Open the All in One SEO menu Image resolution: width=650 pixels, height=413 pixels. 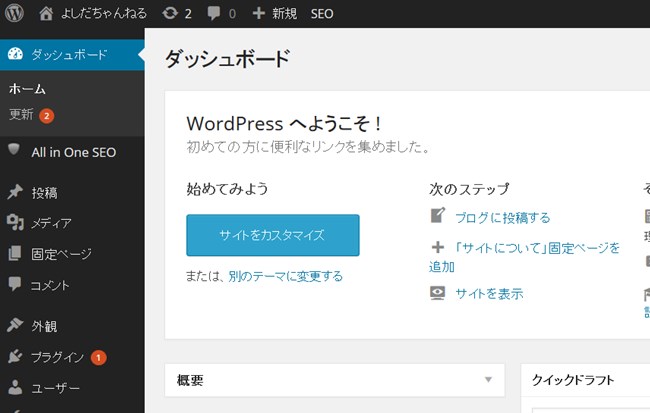click(x=72, y=152)
